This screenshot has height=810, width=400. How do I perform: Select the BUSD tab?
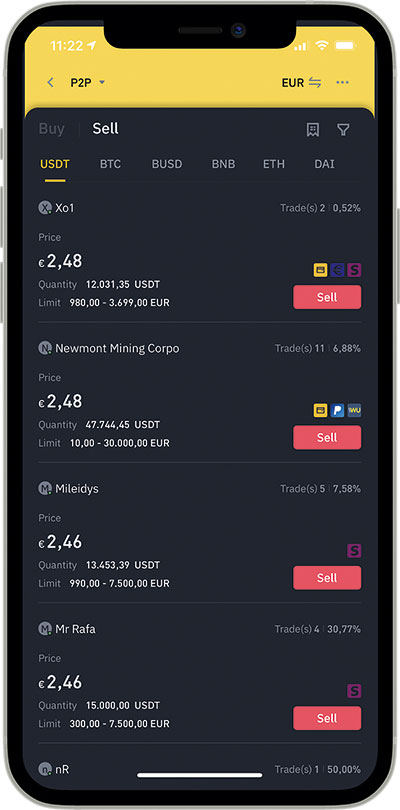(x=167, y=164)
